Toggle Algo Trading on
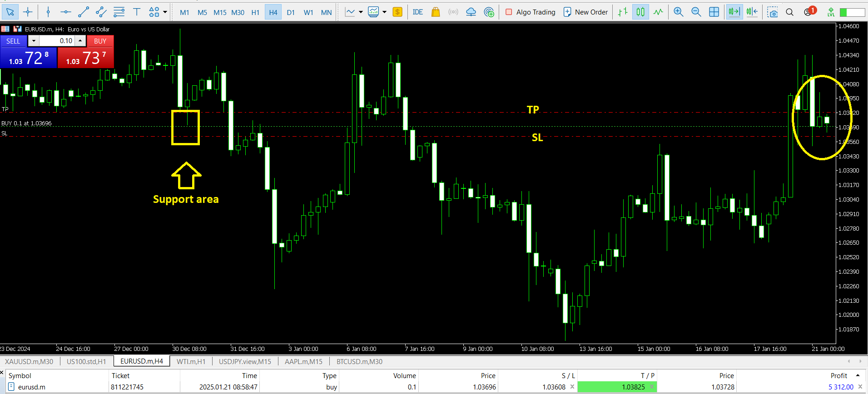This screenshot has width=868, height=394. tap(530, 12)
